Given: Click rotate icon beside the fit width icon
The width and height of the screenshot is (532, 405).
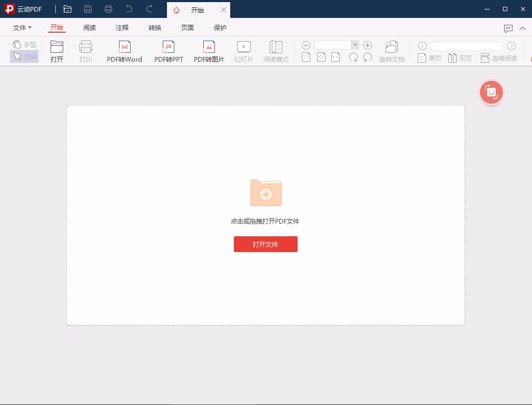Looking at the screenshot, I should (x=353, y=57).
